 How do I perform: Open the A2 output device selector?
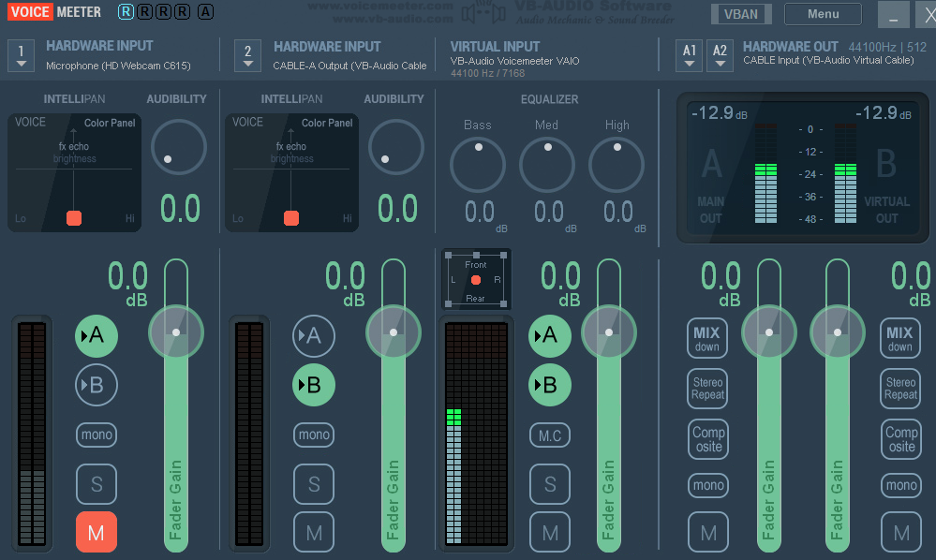point(720,55)
